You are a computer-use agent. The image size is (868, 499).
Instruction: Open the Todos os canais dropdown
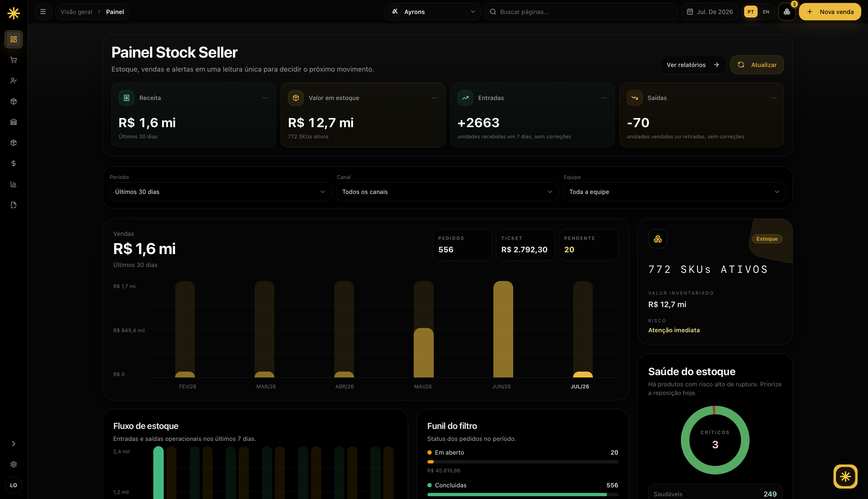447,192
